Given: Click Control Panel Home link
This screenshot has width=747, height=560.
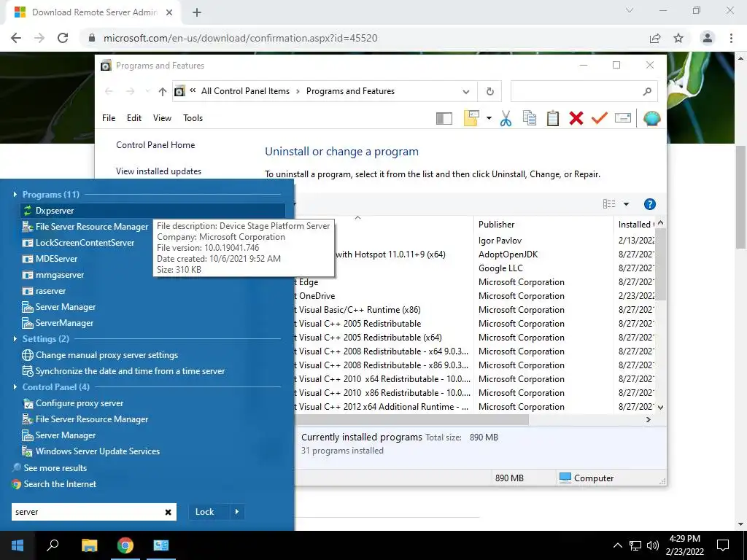Looking at the screenshot, I should pos(155,145).
